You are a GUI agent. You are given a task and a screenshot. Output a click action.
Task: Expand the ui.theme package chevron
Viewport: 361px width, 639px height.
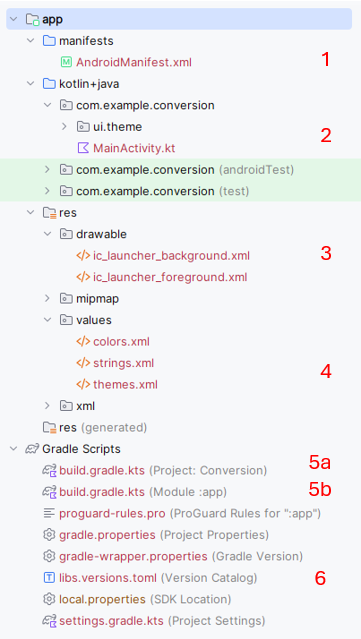(x=64, y=127)
